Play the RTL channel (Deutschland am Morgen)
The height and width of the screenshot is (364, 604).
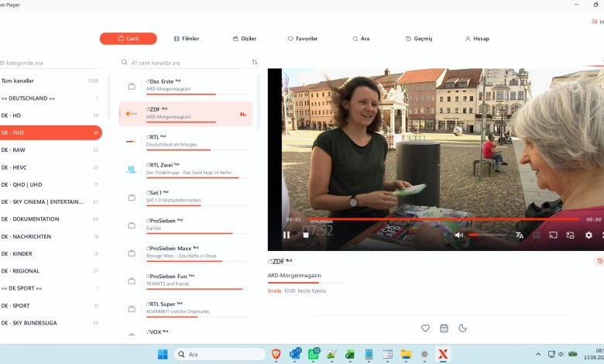186,142
